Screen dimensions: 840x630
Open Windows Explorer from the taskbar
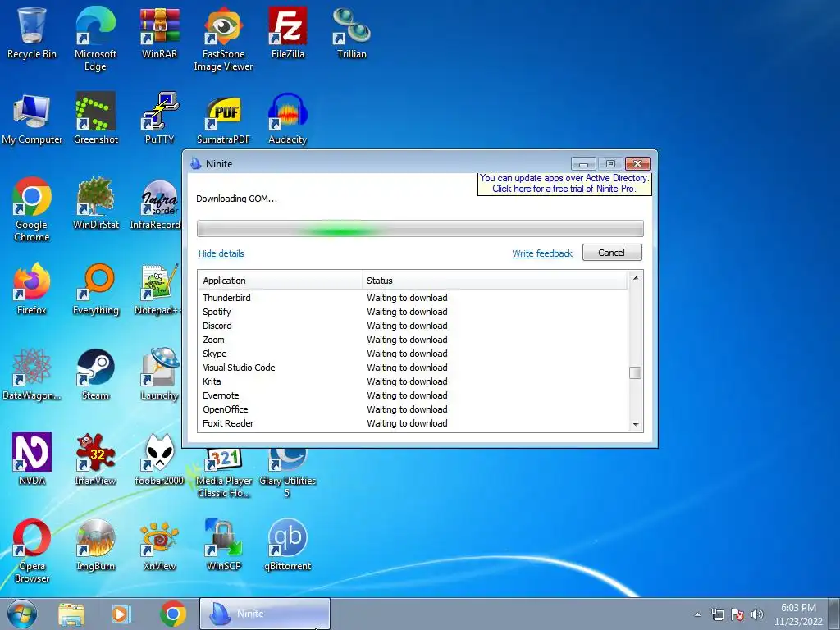pos(71,614)
